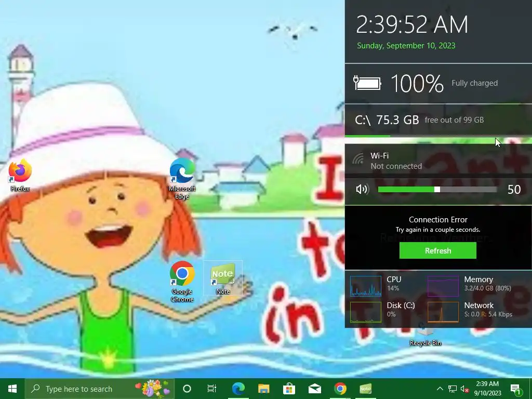Click the widget speaker volume icon
This screenshot has height=399, width=532.
pos(362,189)
